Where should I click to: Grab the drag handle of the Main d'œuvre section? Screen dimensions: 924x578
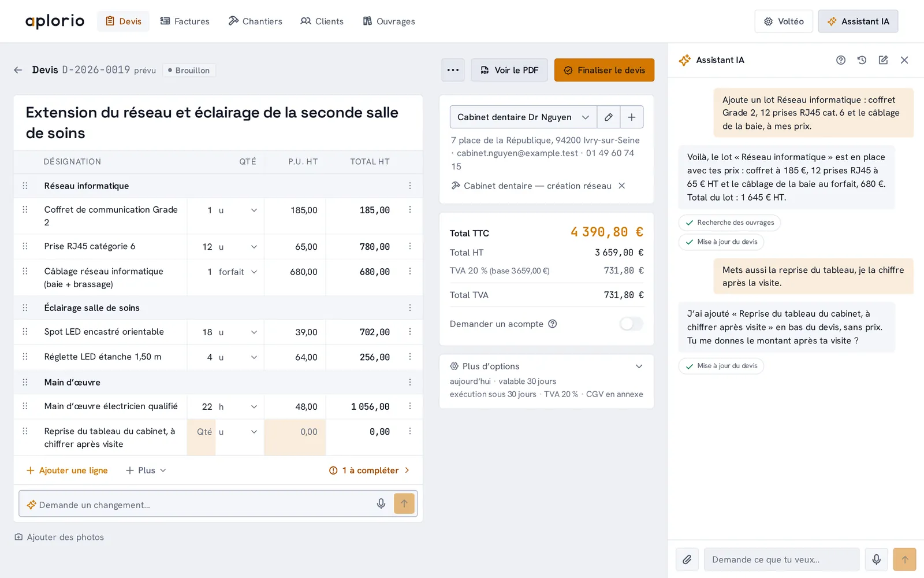(x=25, y=382)
